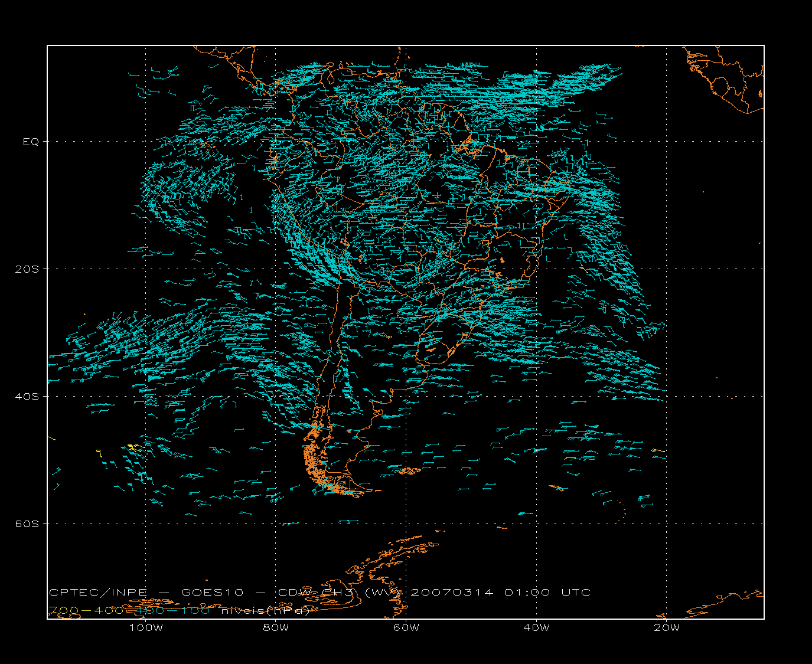Click the yellow 700-400 level legend
Viewport: 812px width, 664px height.
click(x=86, y=610)
